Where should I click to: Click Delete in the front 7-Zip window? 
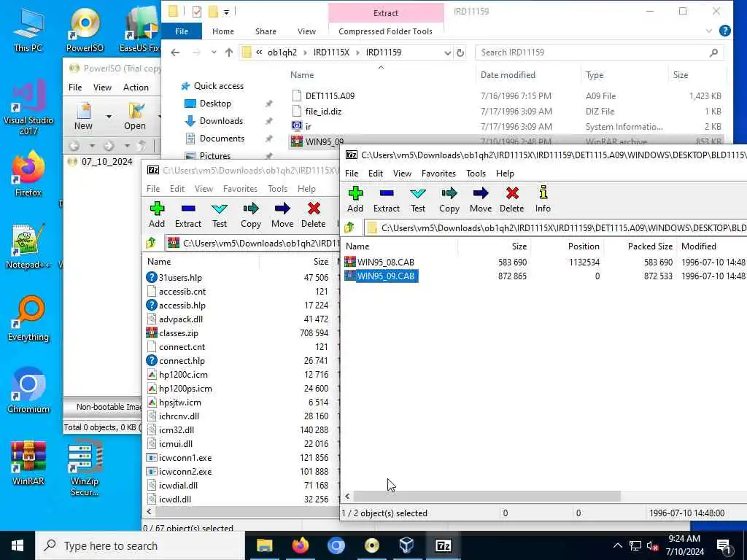[x=511, y=200]
